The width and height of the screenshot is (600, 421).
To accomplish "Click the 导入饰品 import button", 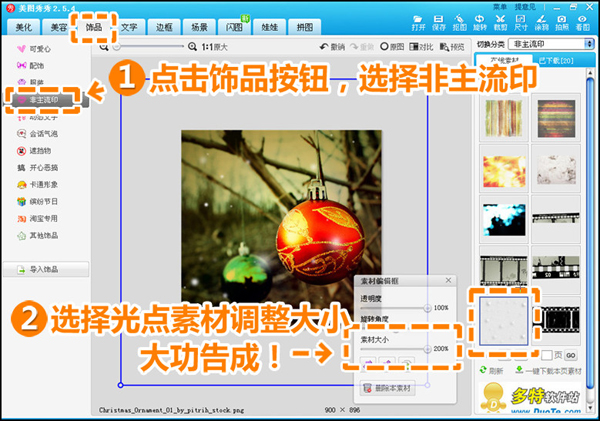I will pyautogui.click(x=43, y=269).
